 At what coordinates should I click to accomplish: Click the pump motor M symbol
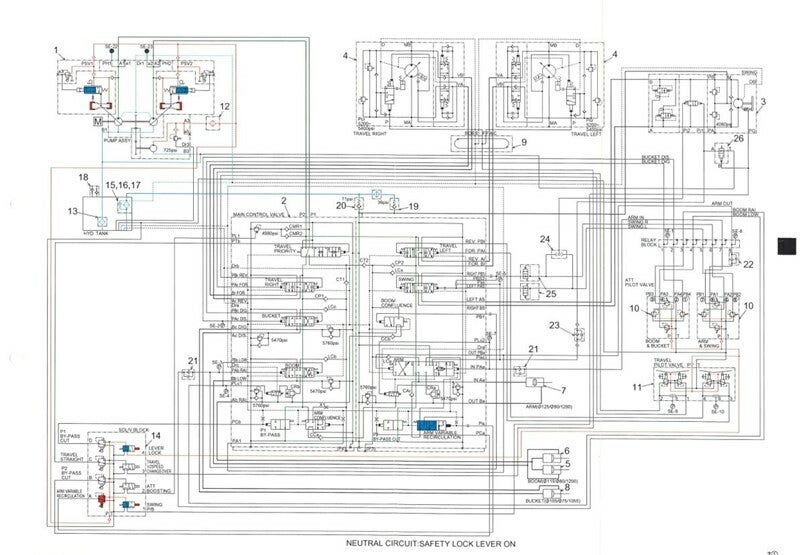(x=98, y=121)
